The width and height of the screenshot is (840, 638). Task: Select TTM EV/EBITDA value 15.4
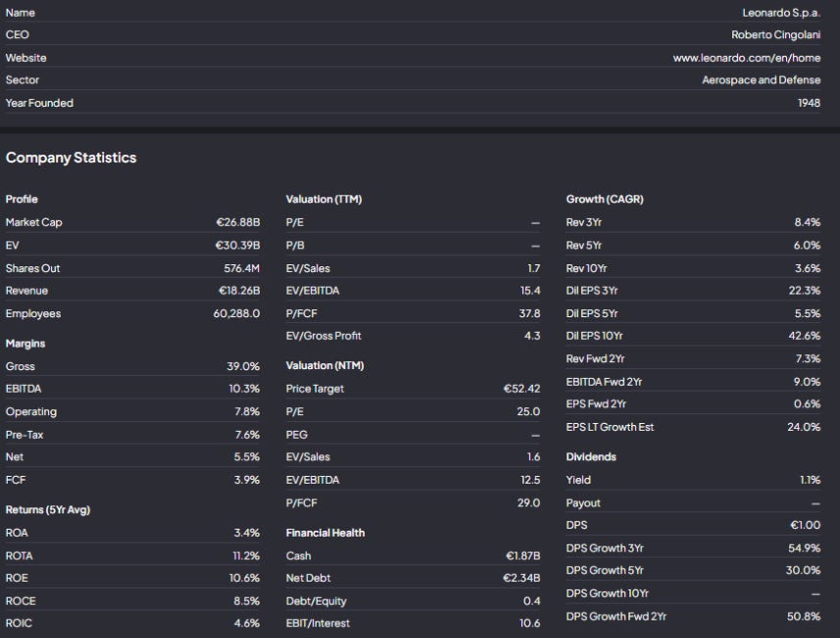point(530,291)
